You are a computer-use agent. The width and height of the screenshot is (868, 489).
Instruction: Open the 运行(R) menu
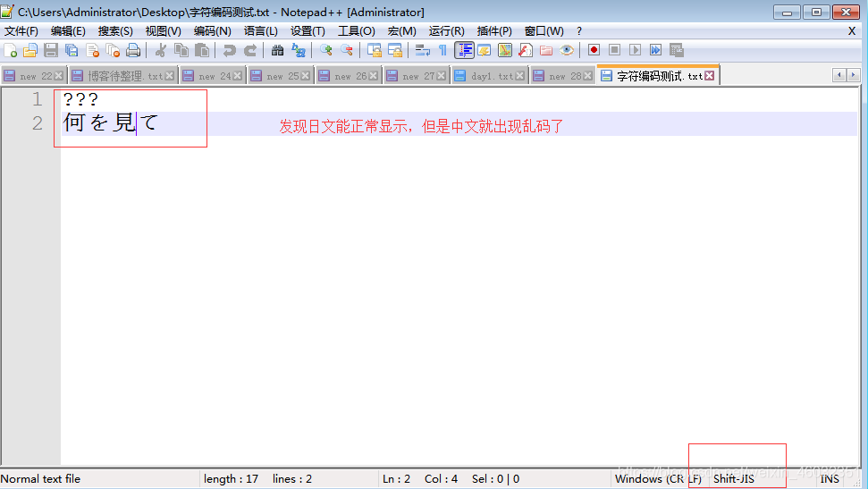coord(447,31)
